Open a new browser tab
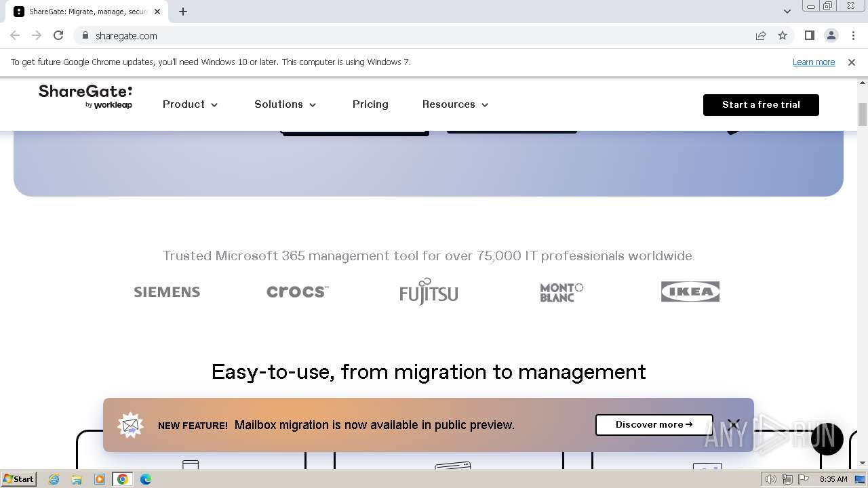 coord(183,12)
